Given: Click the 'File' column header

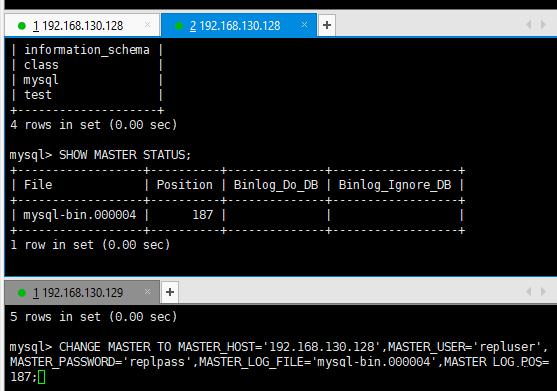Looking at the screenshot, I should pos(38,185).
